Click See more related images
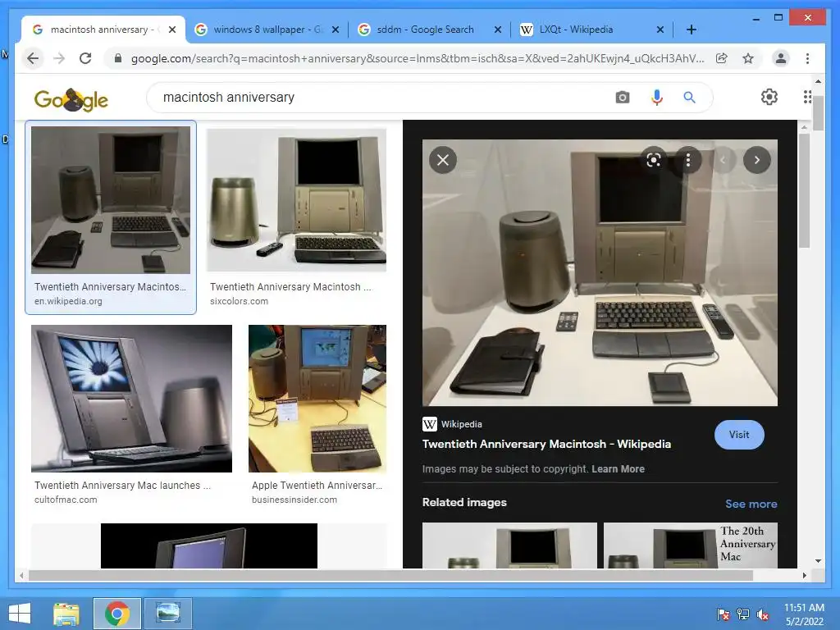Screen dimensions: 840x630 (x=751, y=504)
